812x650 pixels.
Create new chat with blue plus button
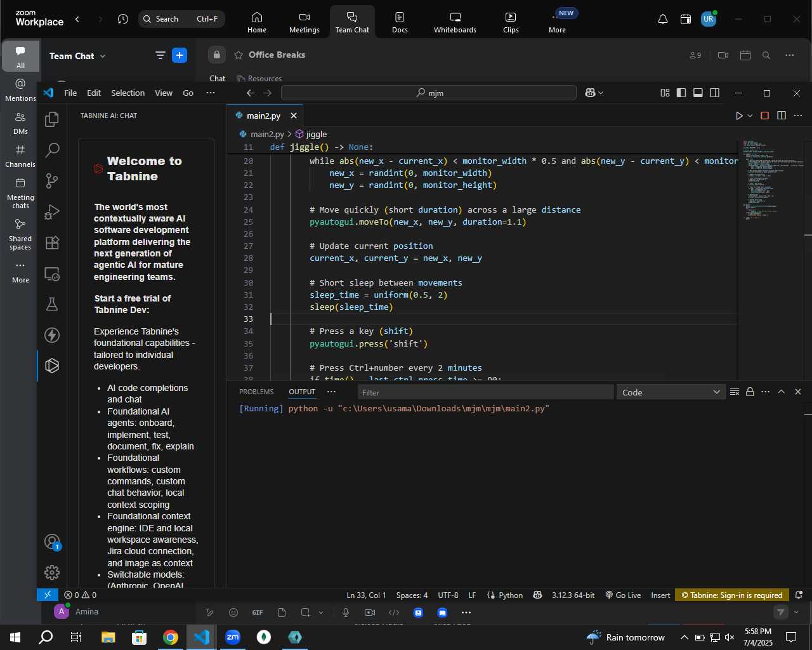click(180, 55)
